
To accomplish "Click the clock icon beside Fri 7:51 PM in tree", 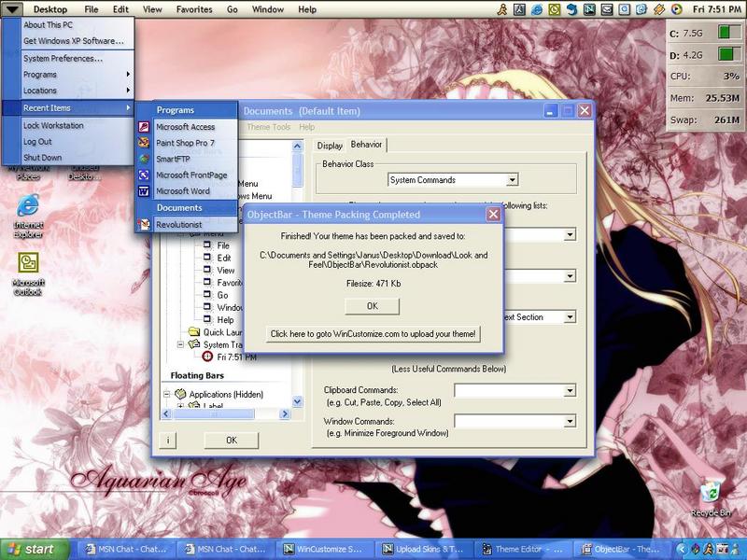I will [x=207, y=357].
